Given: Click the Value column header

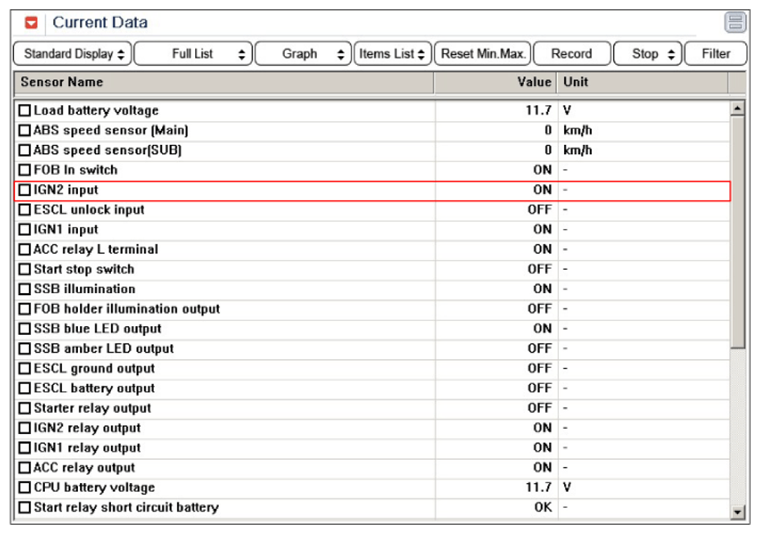Looking at the screenshot, I should coord(494,82).
